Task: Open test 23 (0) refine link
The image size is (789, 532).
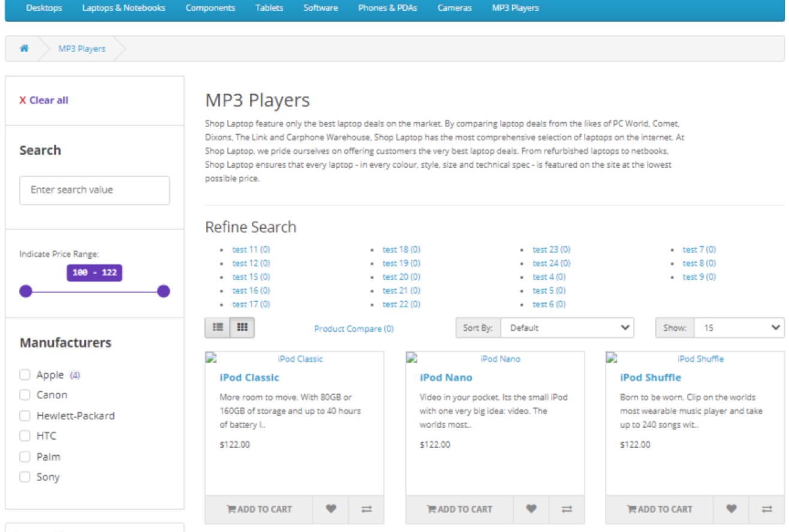Action: tap(552, 250)
